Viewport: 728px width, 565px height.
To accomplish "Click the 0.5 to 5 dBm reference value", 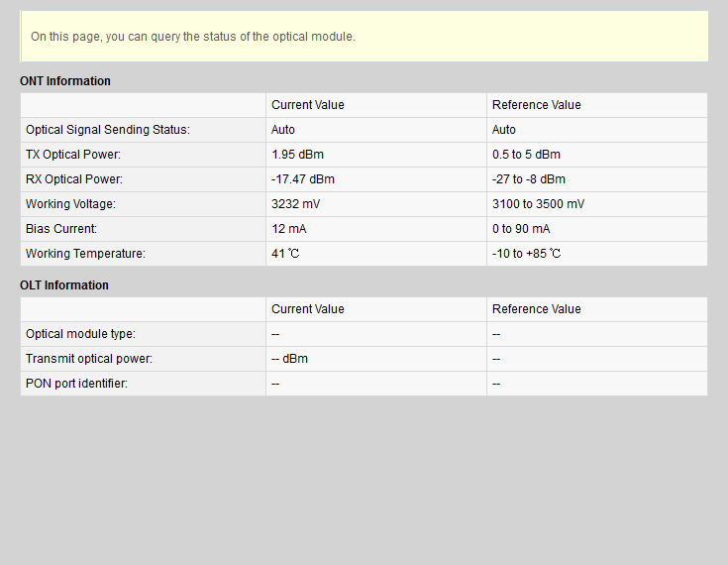I will [526, 155].
